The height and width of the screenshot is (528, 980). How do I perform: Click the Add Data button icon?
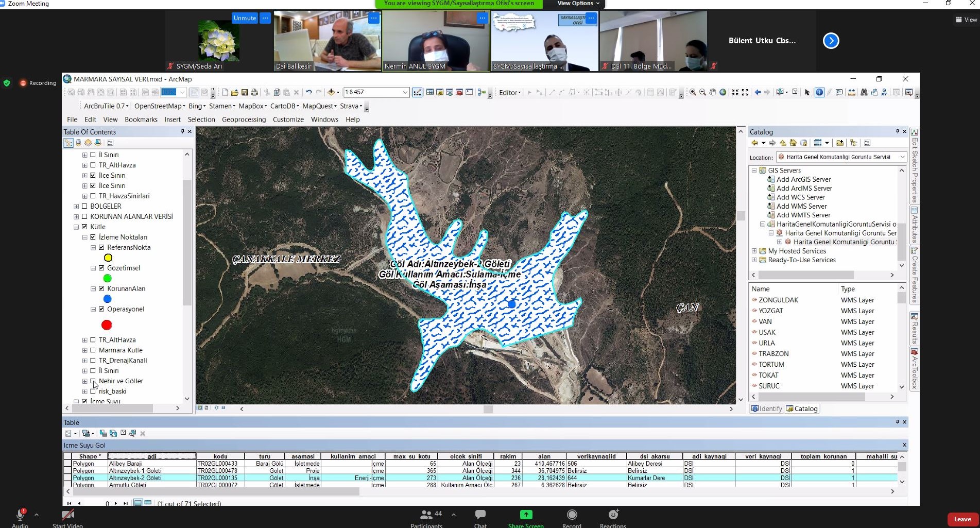[x=331, y=92]
